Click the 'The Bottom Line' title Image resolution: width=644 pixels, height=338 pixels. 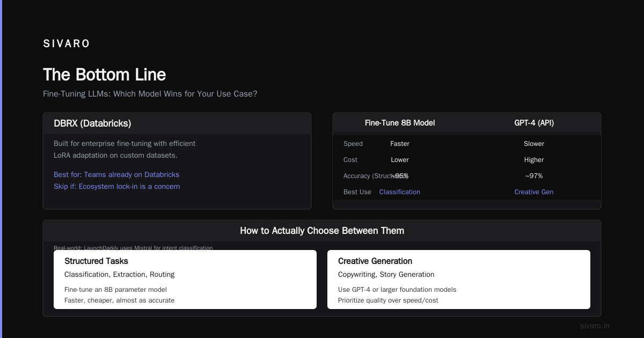point(105,75)
